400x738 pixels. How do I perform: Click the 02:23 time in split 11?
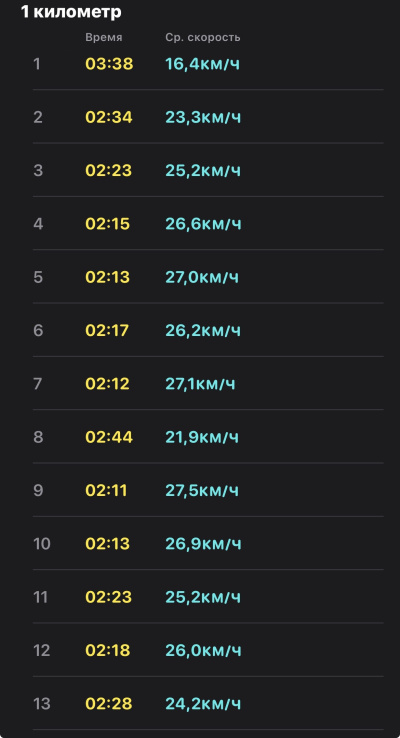click(x=109, y=597)
